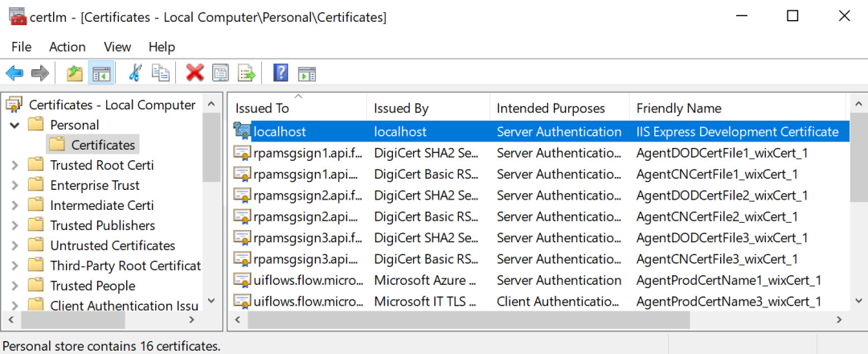Click certificate icon for AgentProdCertName3_wixCert_1 row
The height and width of the screenshot is (354, 868).
pos(242,302)
